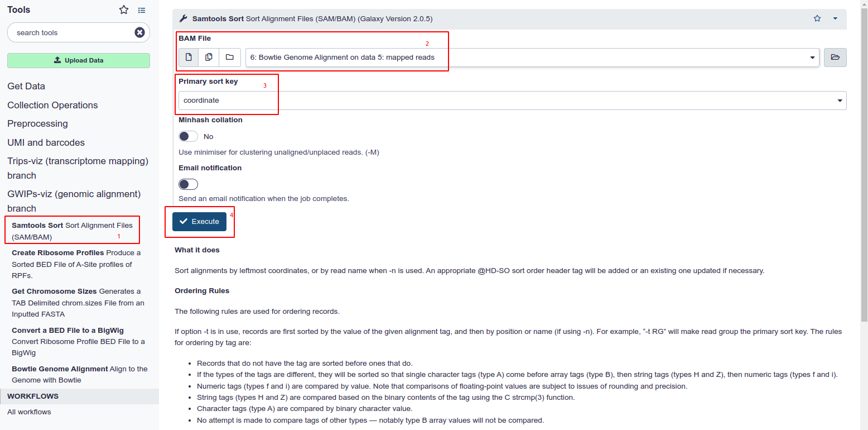Click the Upload Data button
The height and width of the screenshot is (430, 868).
(x=79, y=60)
